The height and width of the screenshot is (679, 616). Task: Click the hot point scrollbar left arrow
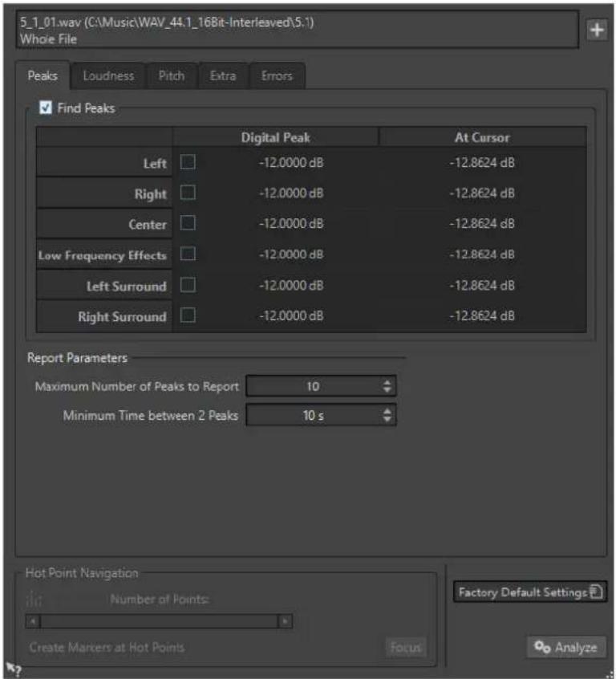point(33,621)
